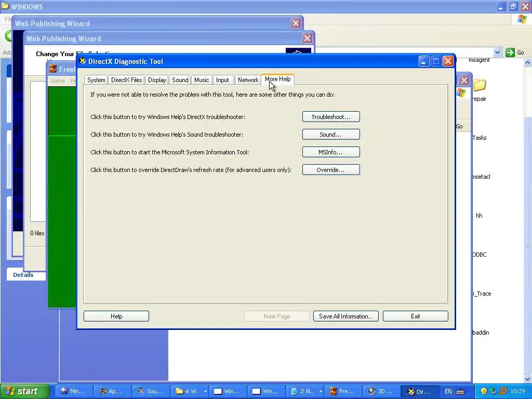Click Save All Information button
The image size is (532, 399).
pyautogui.click(x=345, y=316)
